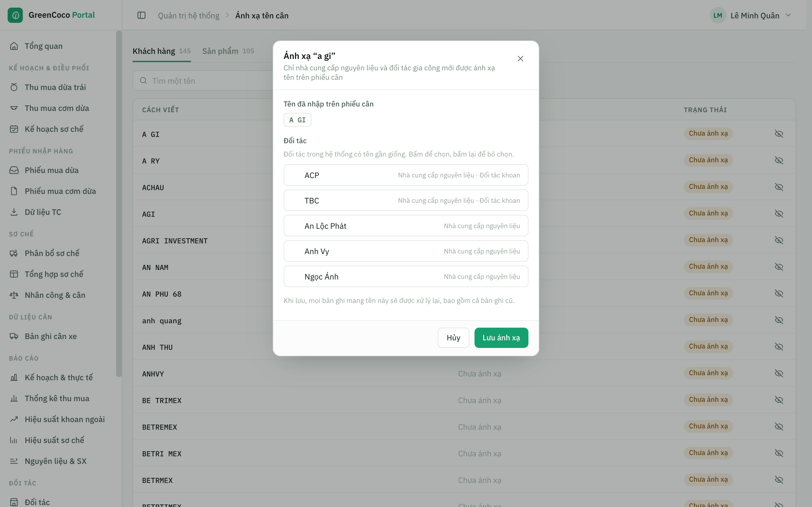Click the GreenCoco Portal logo icon
This screenshot has height=507, width=812.
(x=15, y=15)
